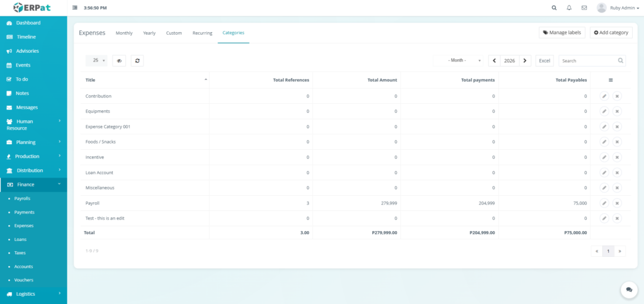Image resolution: width=644 pixels, height=304 pixels.
Task: Collapse sidebar using the hamburger icon
Action: pos(75,8)
